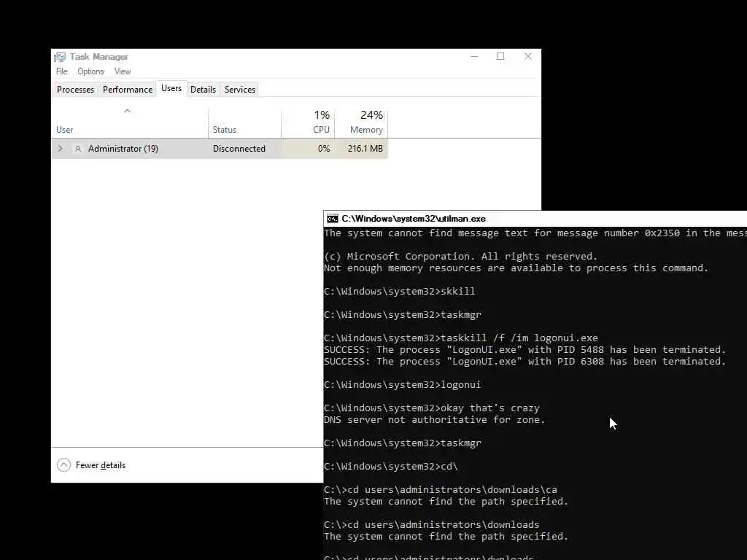Screen dimensions: 747x560
Task: Open the View menu in Task Manager
Action: click(x=123, y=71)
